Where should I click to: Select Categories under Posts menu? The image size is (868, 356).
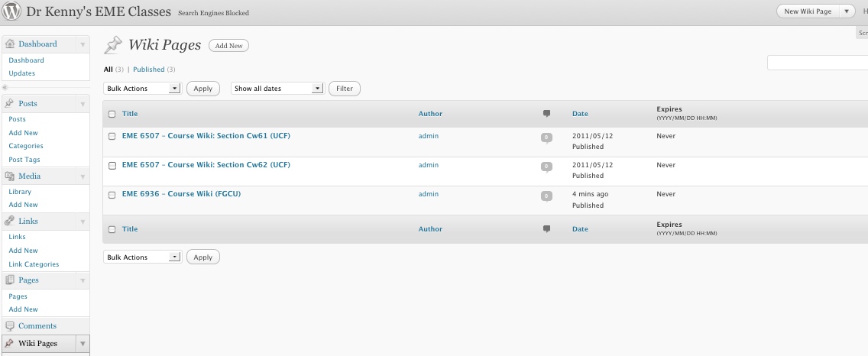[x=26, y=146]
